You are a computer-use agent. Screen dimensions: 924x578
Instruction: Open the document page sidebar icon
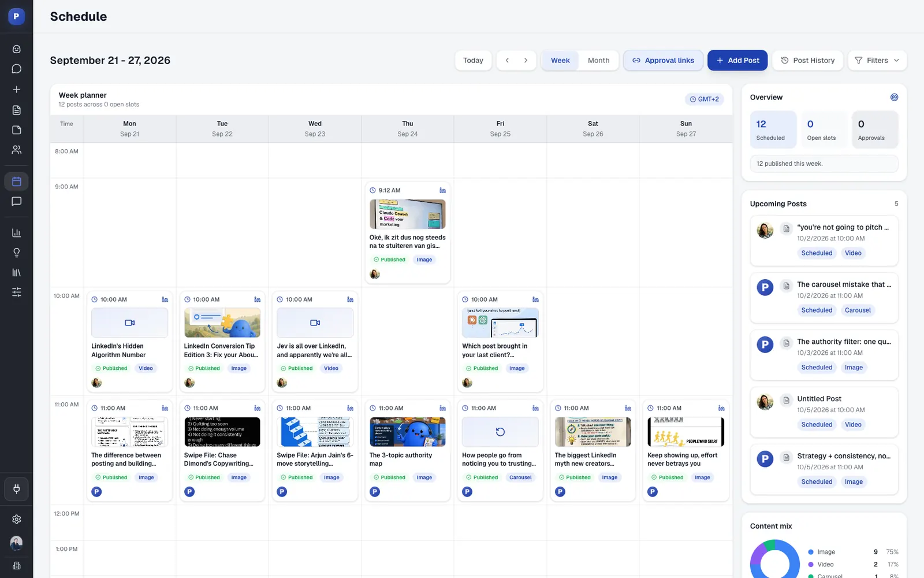point(16,110)
